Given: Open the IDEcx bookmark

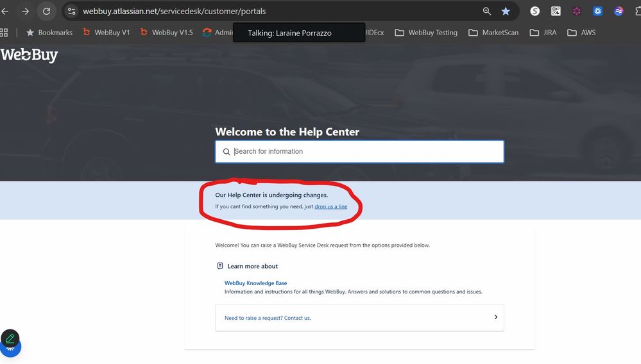Looking at the screenshot, I should (x=375, y=33).
